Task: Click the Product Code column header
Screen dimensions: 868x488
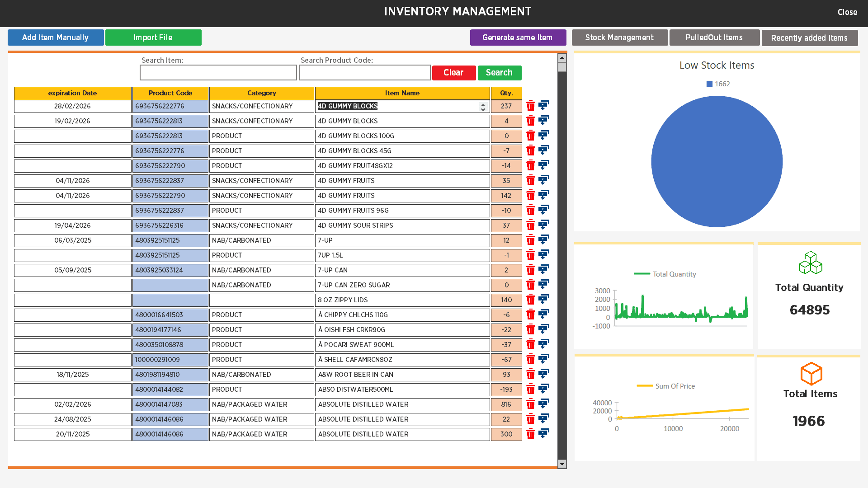Action: [x=170, y=93]
